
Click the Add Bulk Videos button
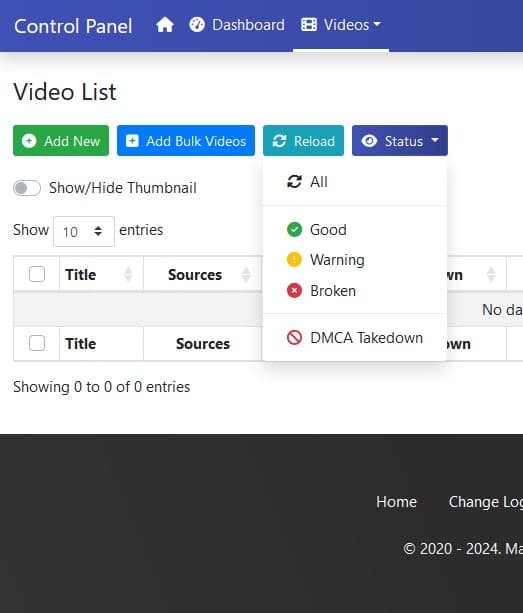point(186,141)
